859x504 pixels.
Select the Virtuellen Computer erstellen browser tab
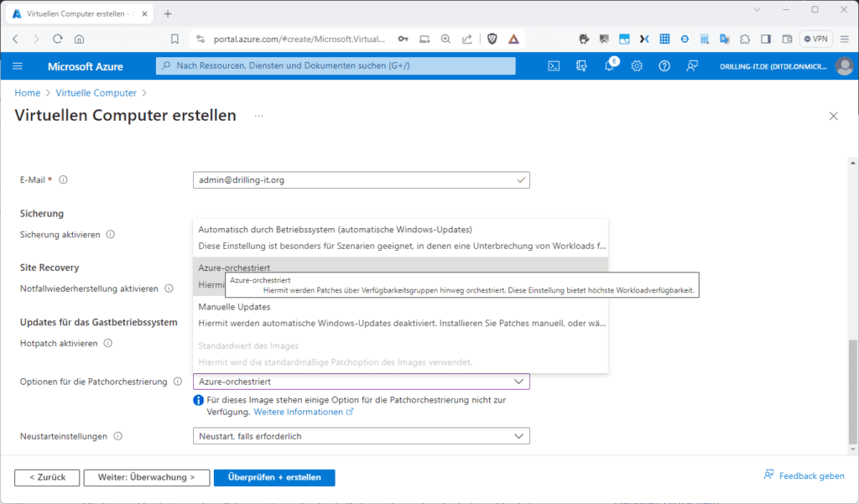[80, 14]
